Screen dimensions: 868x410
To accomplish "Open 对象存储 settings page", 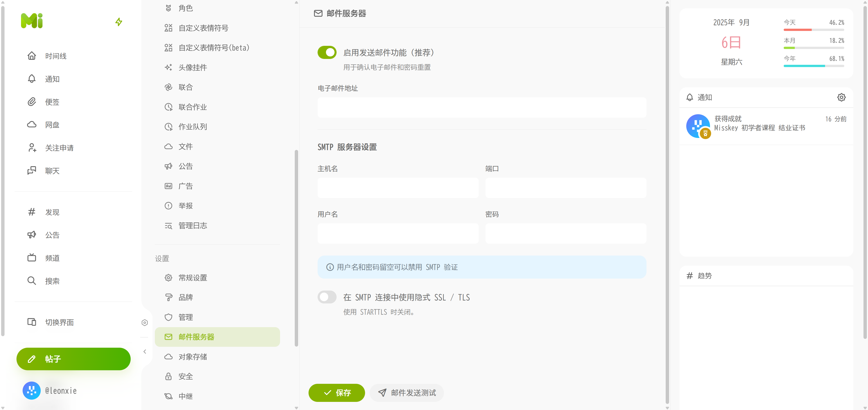I will point(192,356).
